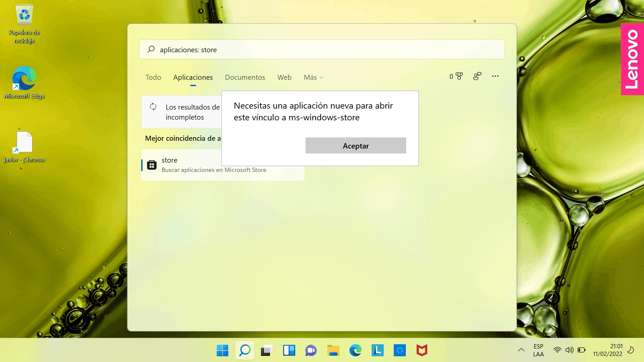This screenshot has height=362, width=644.
Task: Click the Lenovo banner on desktop
Action: tap(632, 59)
